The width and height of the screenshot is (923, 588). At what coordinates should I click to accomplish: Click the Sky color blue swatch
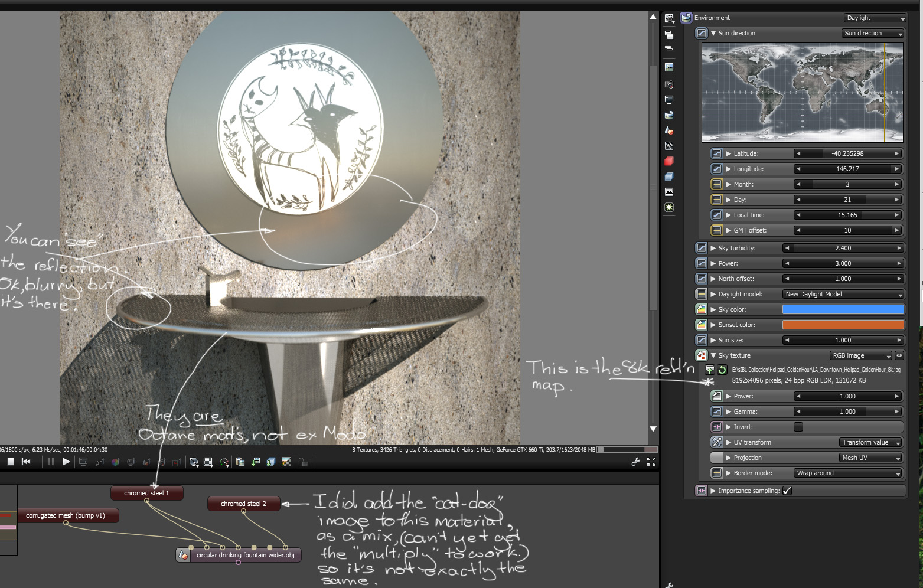point(843,309)
